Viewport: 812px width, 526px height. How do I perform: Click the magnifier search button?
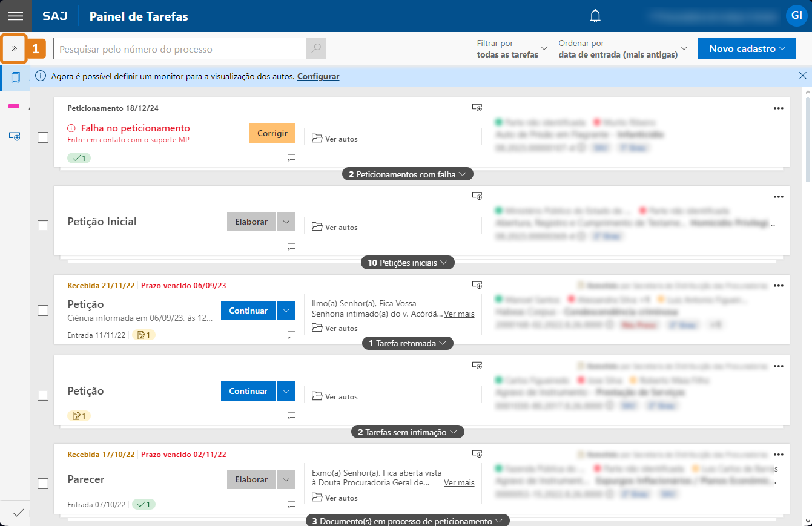point(316,48)
